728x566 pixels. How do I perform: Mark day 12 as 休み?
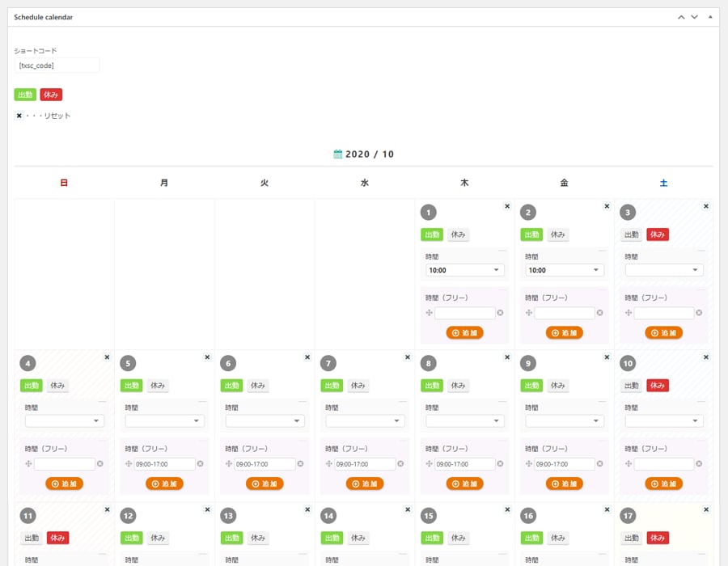pos(158,539)
